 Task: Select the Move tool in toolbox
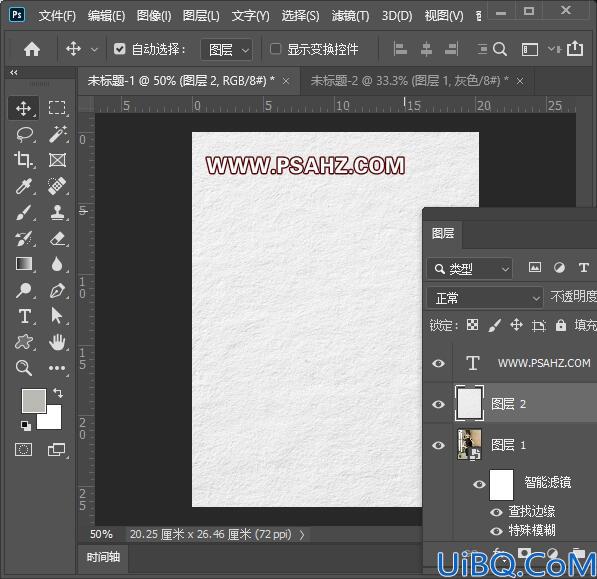pos(24,108)
